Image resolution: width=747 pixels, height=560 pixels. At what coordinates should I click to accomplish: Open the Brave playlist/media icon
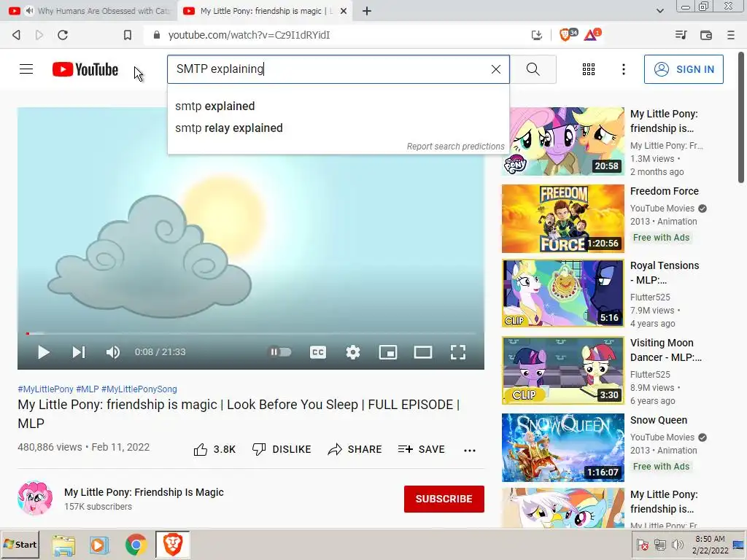[681, 35]
